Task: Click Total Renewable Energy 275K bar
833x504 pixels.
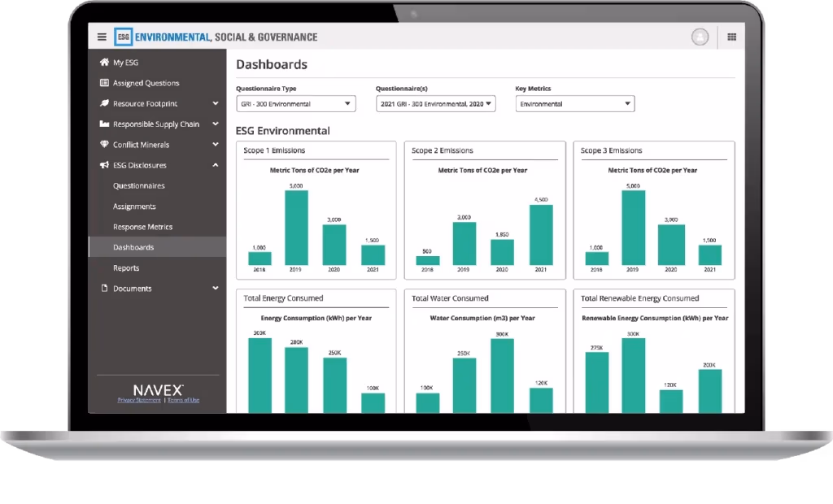Action: pos(597,382)
